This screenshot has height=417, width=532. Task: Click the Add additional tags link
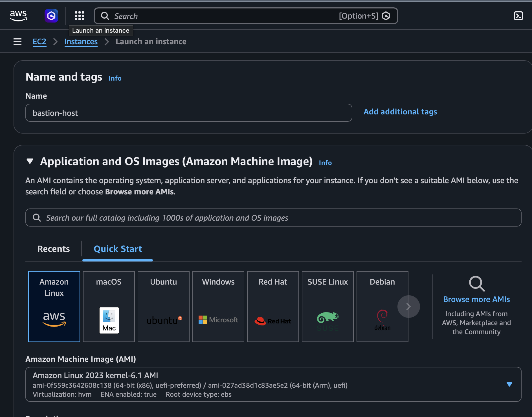[x=400, y=112]
